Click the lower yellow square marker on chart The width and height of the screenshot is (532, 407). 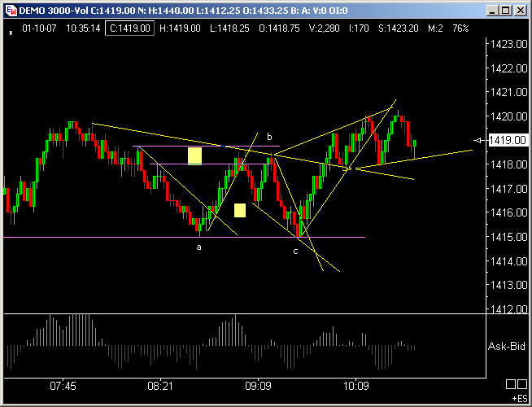[240, 211]
